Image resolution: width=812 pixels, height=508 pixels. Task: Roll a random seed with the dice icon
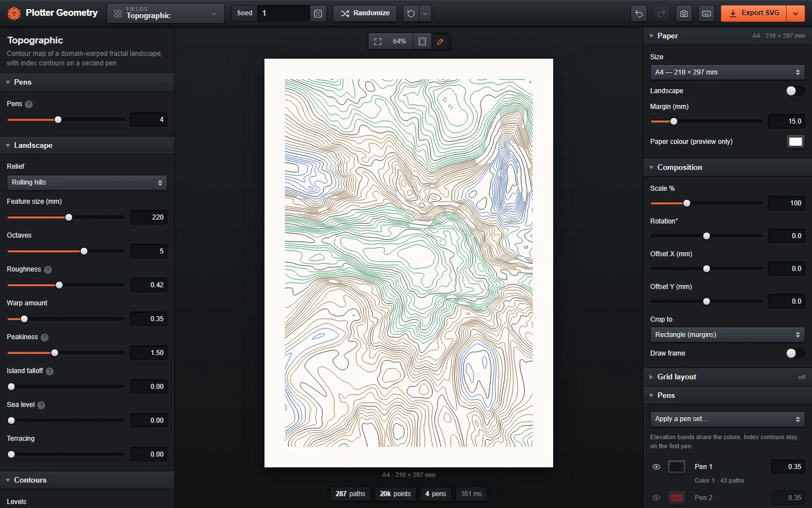318,14
